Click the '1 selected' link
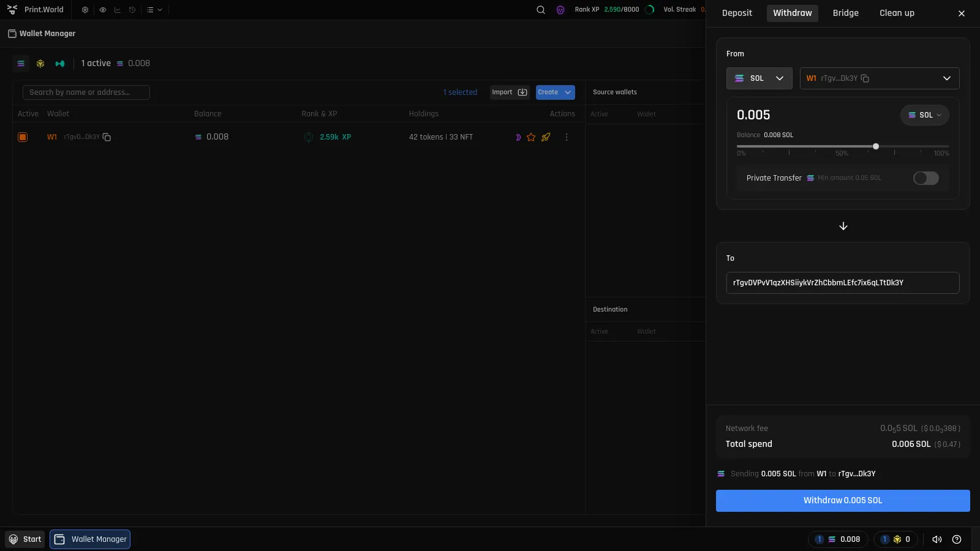 460,92
